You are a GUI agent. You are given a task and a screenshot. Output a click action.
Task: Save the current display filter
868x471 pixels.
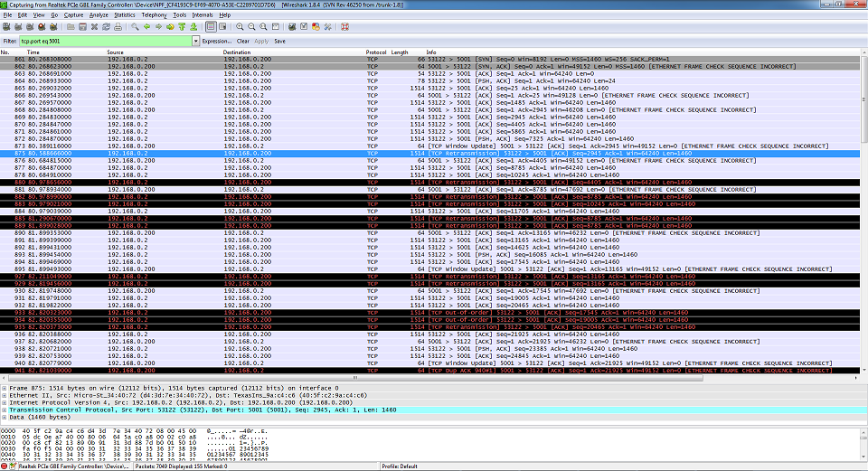(x=280, y=41)
